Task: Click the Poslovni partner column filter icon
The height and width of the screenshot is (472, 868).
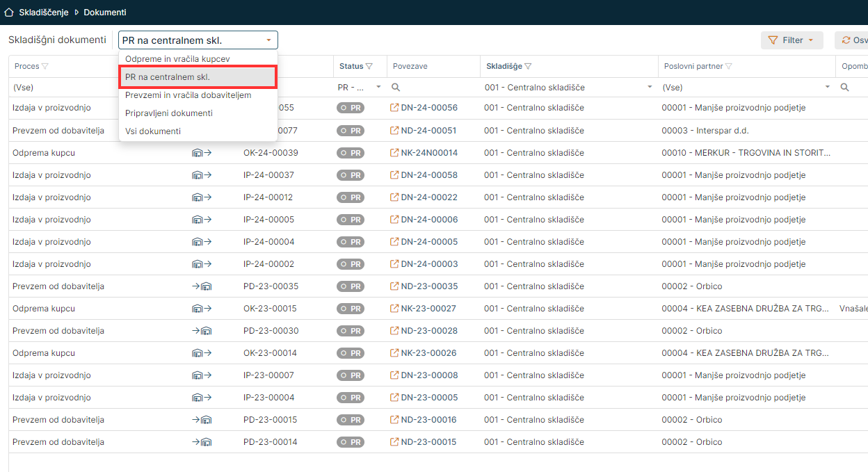Action: tap(729, 67)
